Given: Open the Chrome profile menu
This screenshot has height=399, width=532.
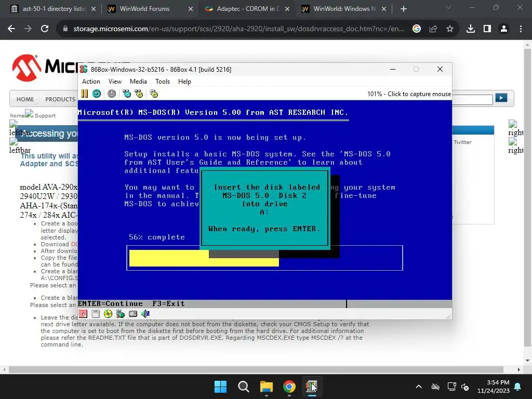Looking at the screenshot, I should pyautogui.click(x=504, y=29).
